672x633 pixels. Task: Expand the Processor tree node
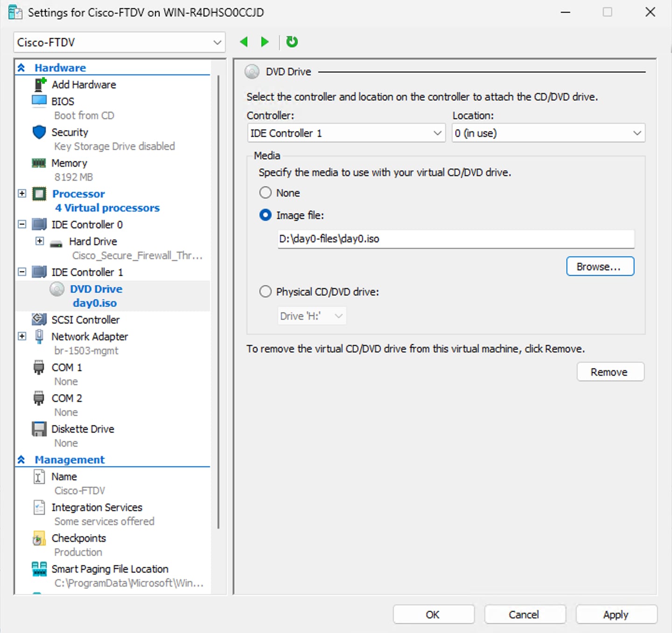(22, 193)
